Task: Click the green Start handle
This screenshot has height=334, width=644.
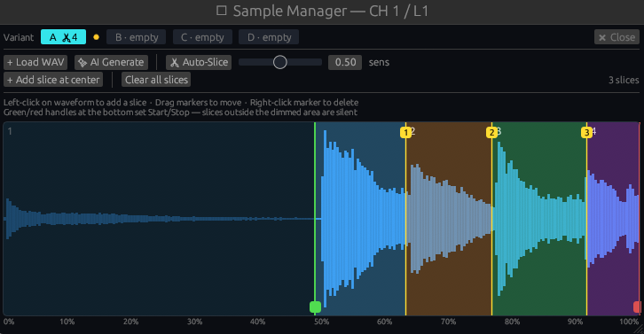Action: coord(315,307)
